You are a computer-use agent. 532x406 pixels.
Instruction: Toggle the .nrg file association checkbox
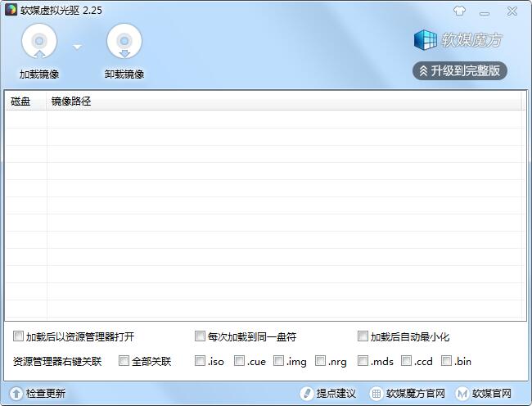coord(321,360)
